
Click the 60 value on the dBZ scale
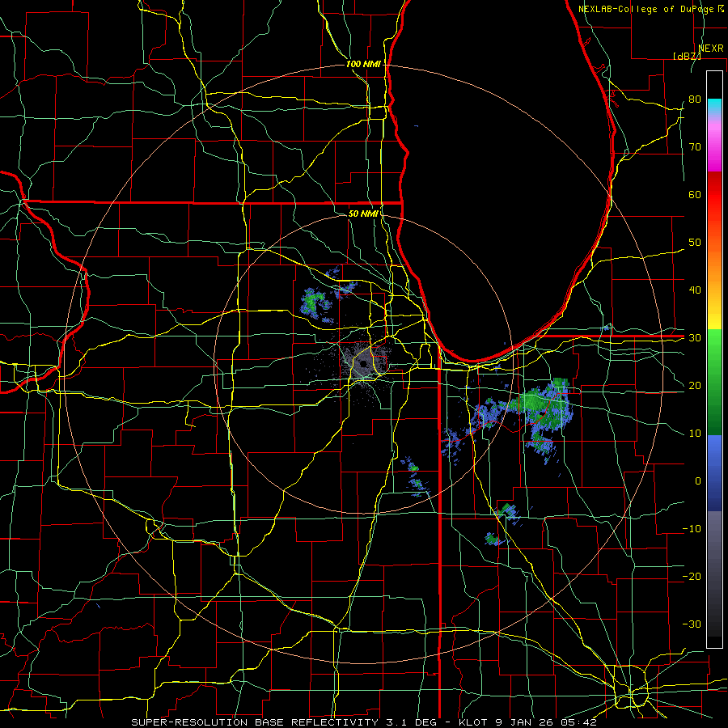(x=695, y=195)
